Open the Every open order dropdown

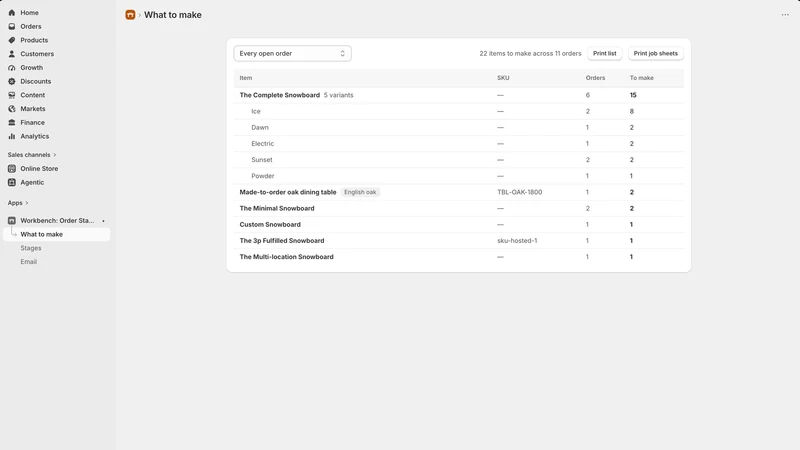[292, 54]
